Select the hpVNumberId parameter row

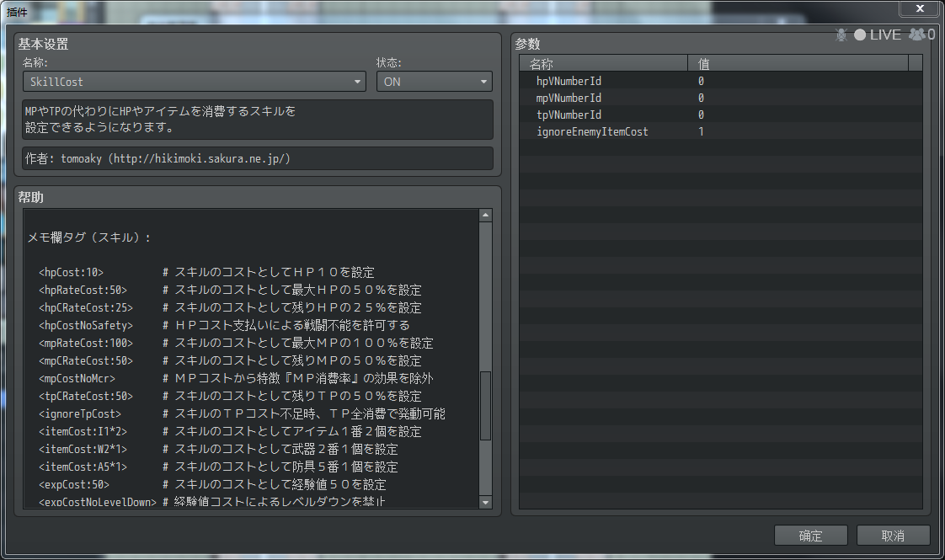click(721, 81)
